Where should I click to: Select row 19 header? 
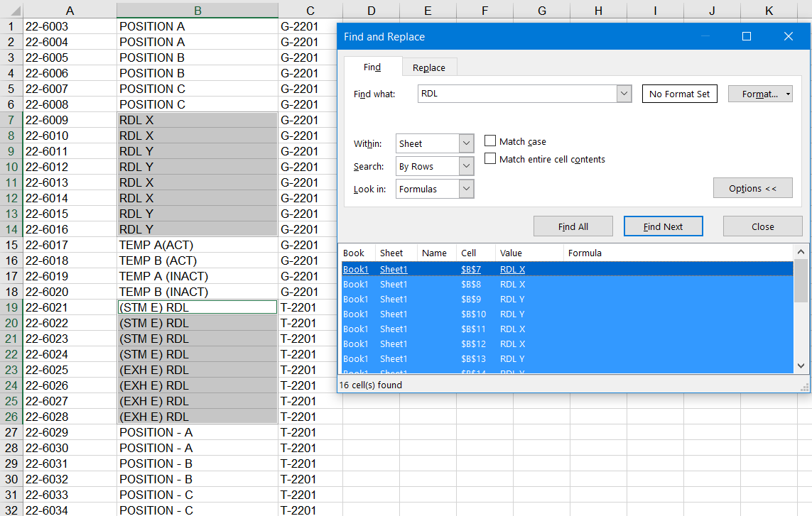(11, 307)
